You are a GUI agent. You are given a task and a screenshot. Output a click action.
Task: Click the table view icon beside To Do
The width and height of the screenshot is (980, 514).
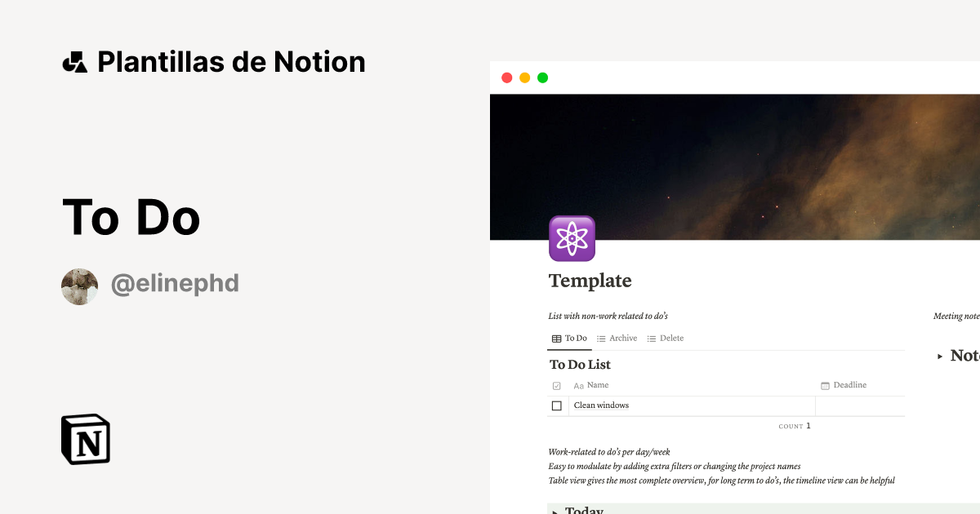click(555, 337)
